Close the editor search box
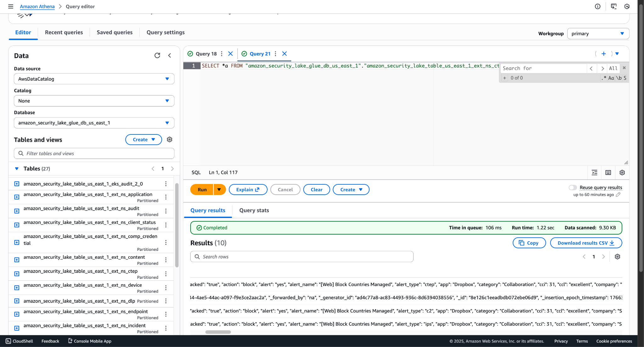The width and height of the screenshot is (644, 347). click(x=624, y=68)
